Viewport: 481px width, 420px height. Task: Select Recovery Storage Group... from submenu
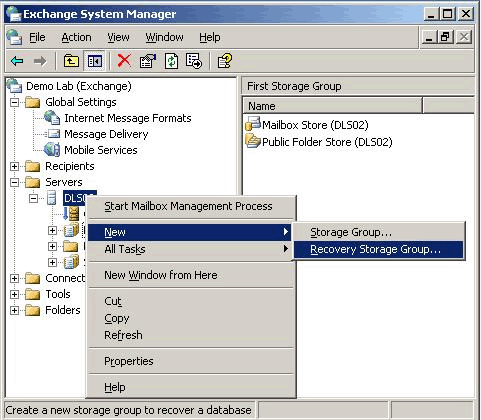pyautogui.click(x=379, y=249)
